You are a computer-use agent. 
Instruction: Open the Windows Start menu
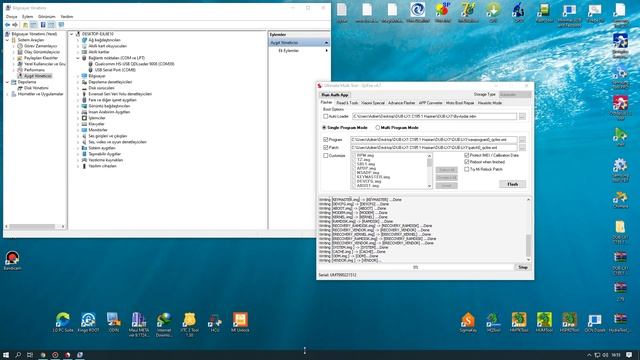click(x=6, y=355)
